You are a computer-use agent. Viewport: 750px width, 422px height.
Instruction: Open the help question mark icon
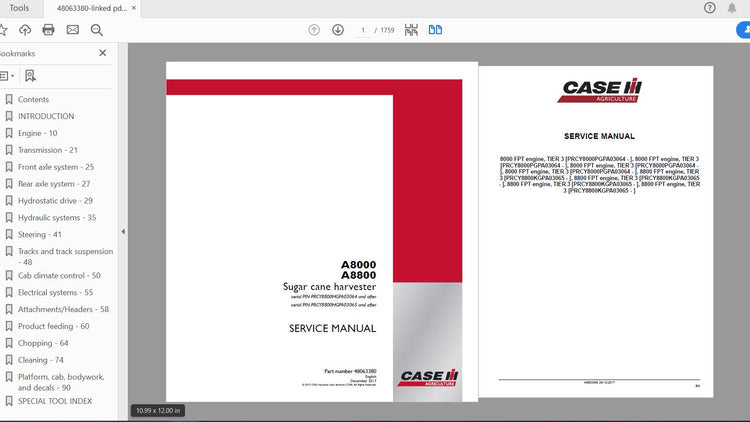click(x=710, y=8)
